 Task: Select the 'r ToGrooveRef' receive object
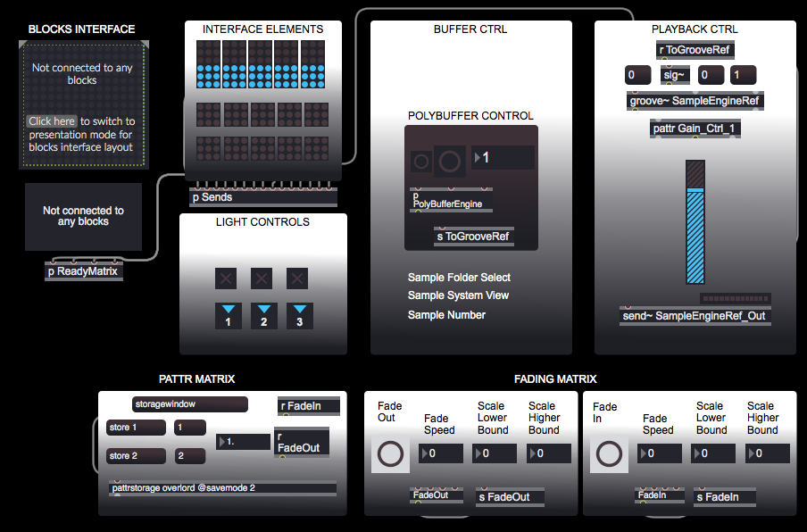coord(695,50)
